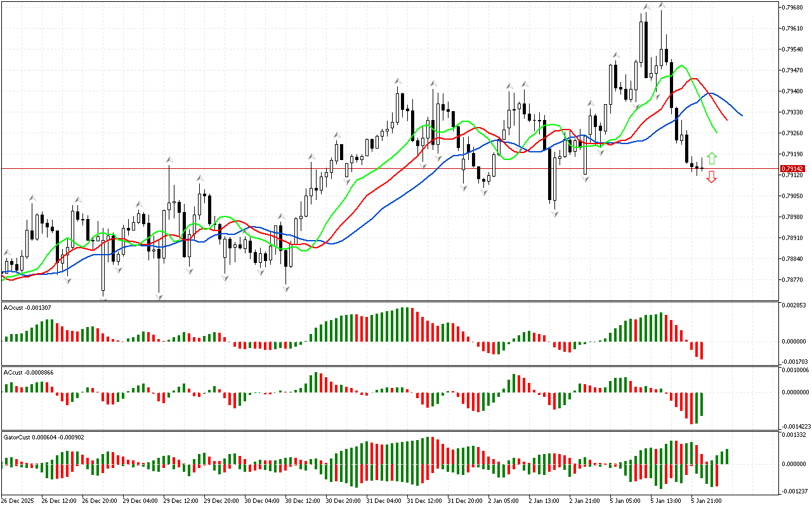This screenshot has height=508, width=812.
Task: Select right end of green Alligator Lips line
Action: [717, 133]
